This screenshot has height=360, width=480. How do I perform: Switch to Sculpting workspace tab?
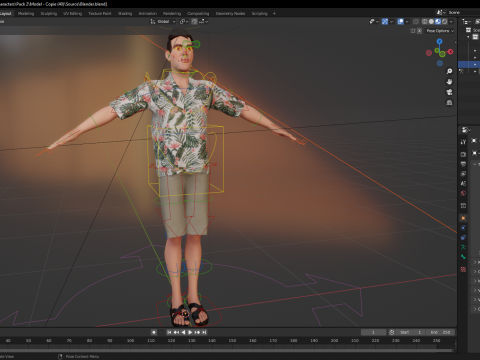click(49, 13)
